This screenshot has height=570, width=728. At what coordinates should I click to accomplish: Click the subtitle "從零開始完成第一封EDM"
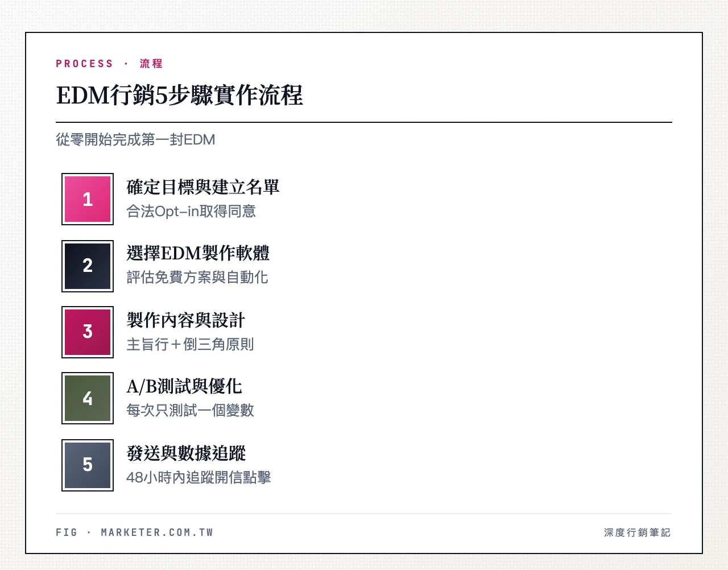[x=135, y=140]
